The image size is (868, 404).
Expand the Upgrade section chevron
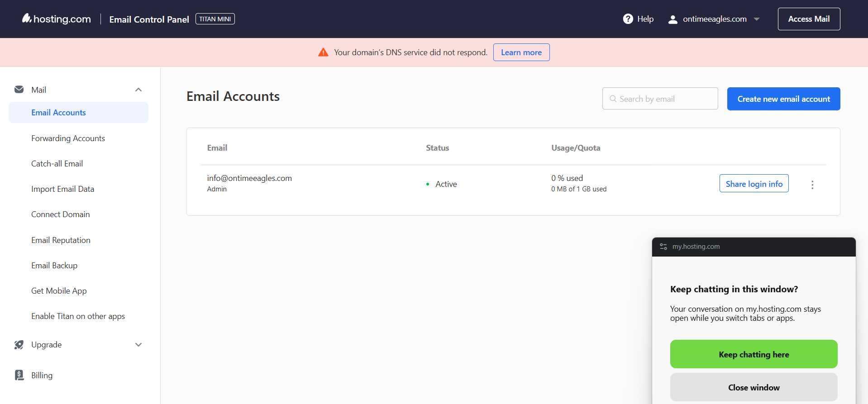point(138,345)
